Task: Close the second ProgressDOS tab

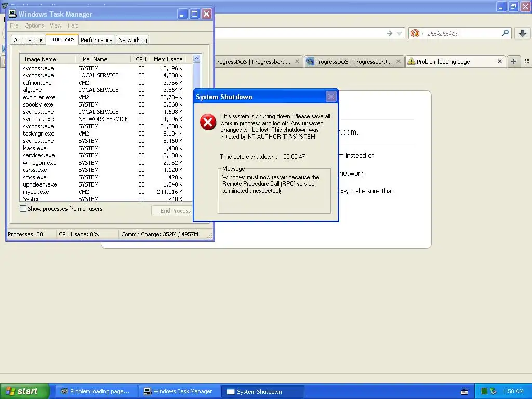Action: pos(398,61)
